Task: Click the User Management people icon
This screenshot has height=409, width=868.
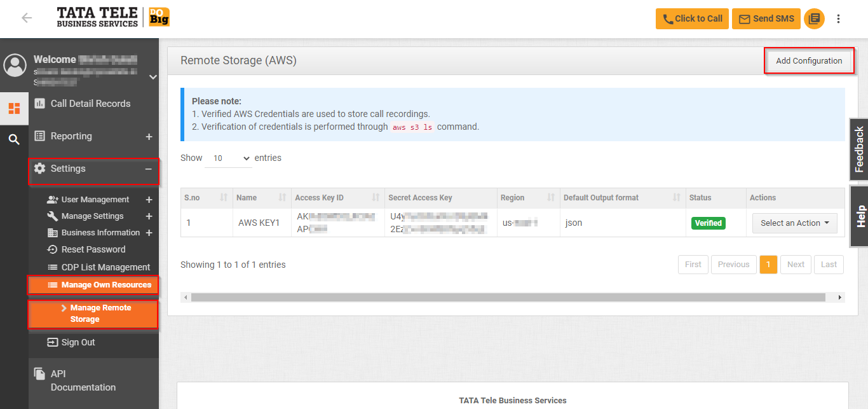Action: [53, 200]
